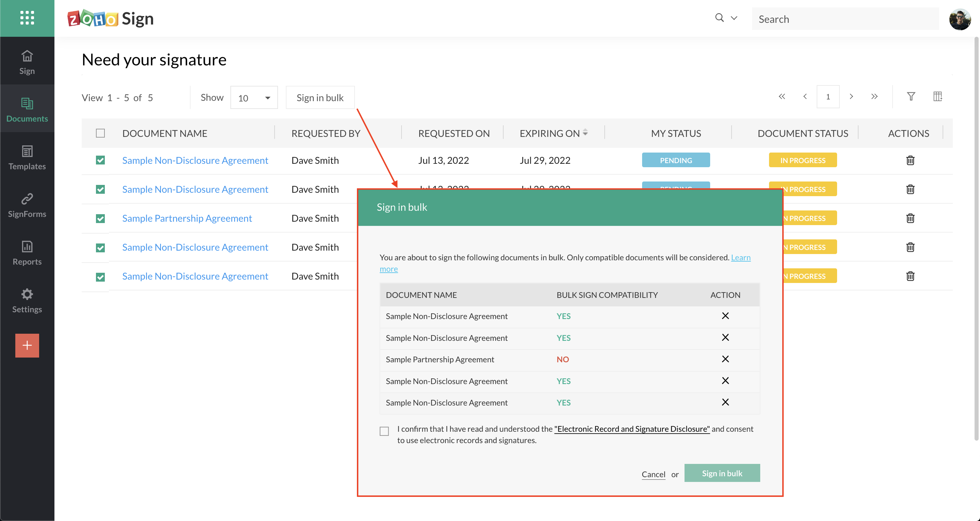The height and width of the screenshot is (521, 980).
Task: Click the red plus create button
Action: coord(27,345)
